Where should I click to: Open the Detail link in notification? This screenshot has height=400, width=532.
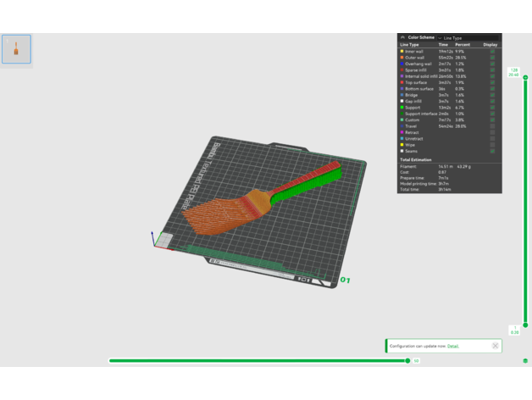452,346
